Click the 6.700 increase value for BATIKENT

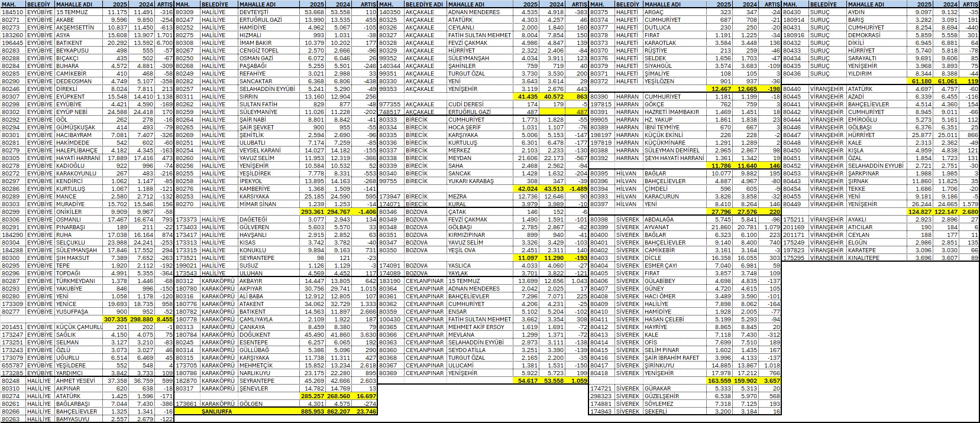(x=164, y=43)
